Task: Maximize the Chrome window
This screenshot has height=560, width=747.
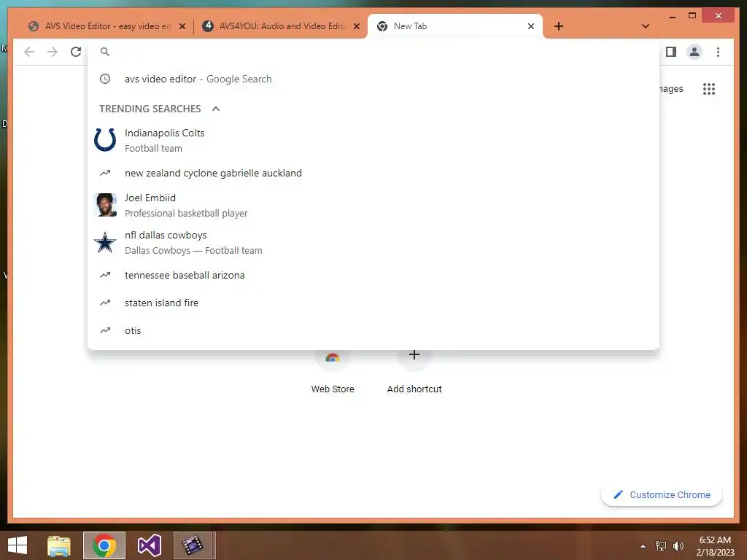Action: pos(692,16)
